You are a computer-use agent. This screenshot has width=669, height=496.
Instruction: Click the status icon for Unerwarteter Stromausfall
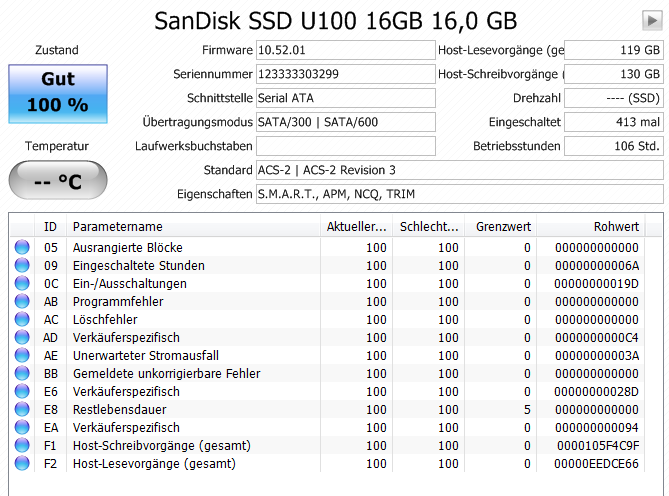click(22, 355)
